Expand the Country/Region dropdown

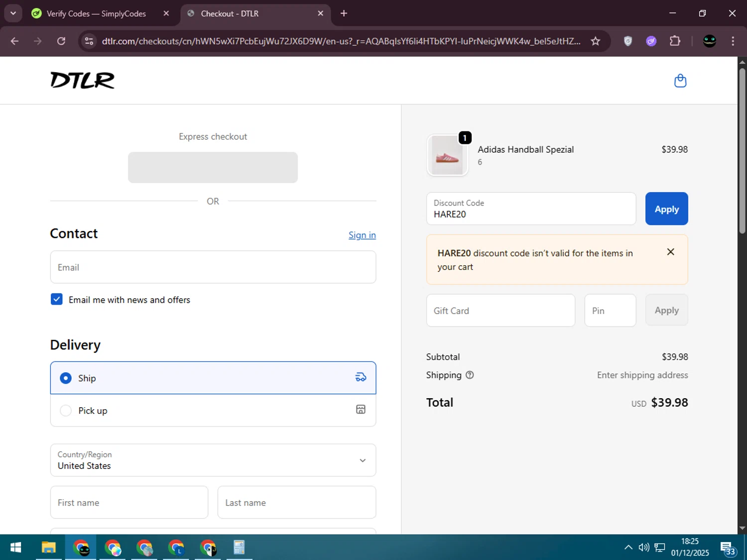point(213,460)
